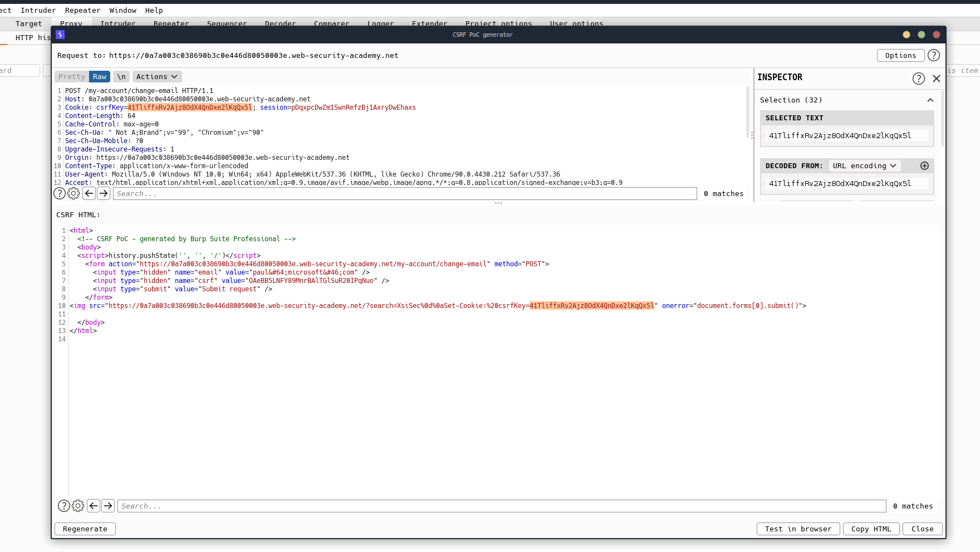Click the Inspector splitter handle

pyautogui.click(x=752, y=135)
